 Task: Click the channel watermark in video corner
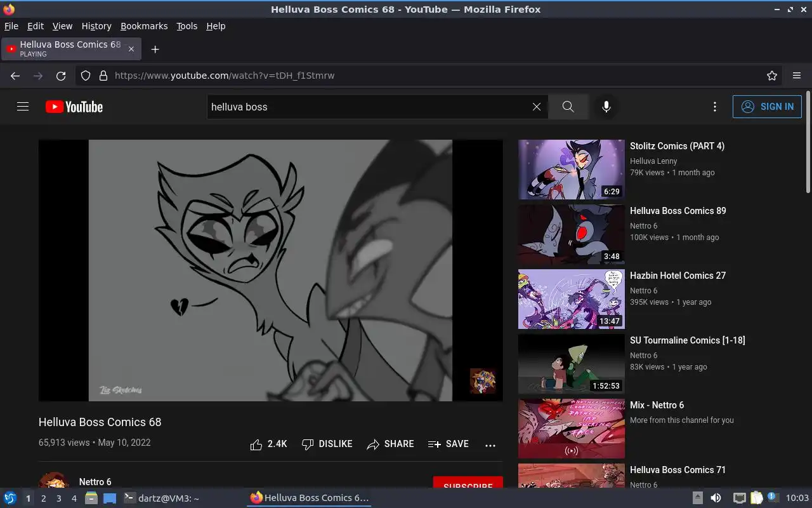(x=483, y=381)
